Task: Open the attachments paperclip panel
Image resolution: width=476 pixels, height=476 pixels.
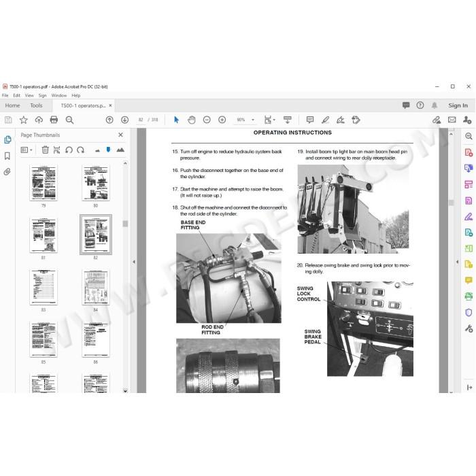Action: pos(7,172)
